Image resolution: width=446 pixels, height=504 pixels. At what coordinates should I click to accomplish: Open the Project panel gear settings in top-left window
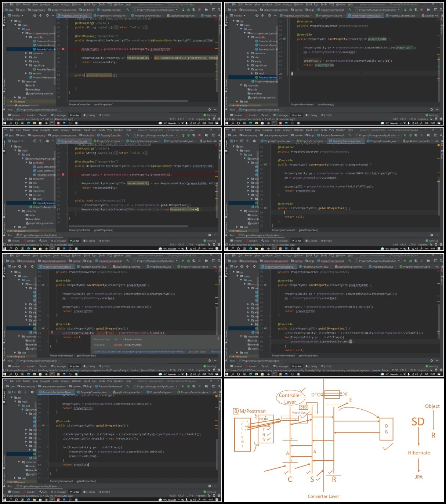47,15
